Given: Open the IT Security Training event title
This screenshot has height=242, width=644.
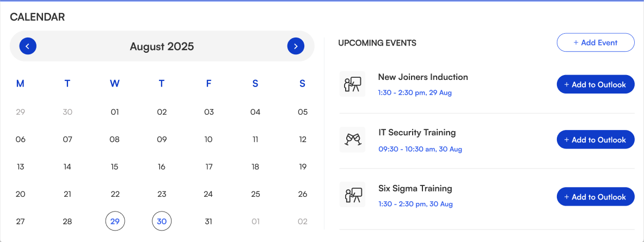Looking at the screenshot, I should [417, 133].
